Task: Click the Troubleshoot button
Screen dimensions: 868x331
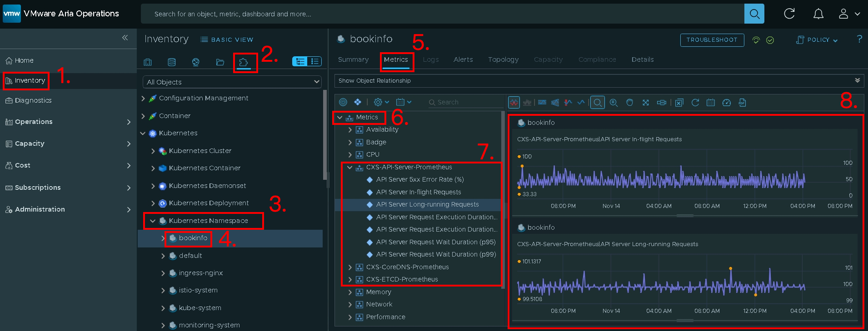Action: click(x=712, y=40)
